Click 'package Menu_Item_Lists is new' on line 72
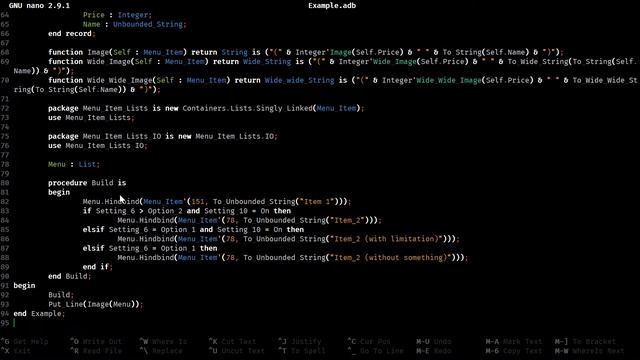This screenshot has width=640, height=360. (x=113, y=108)
